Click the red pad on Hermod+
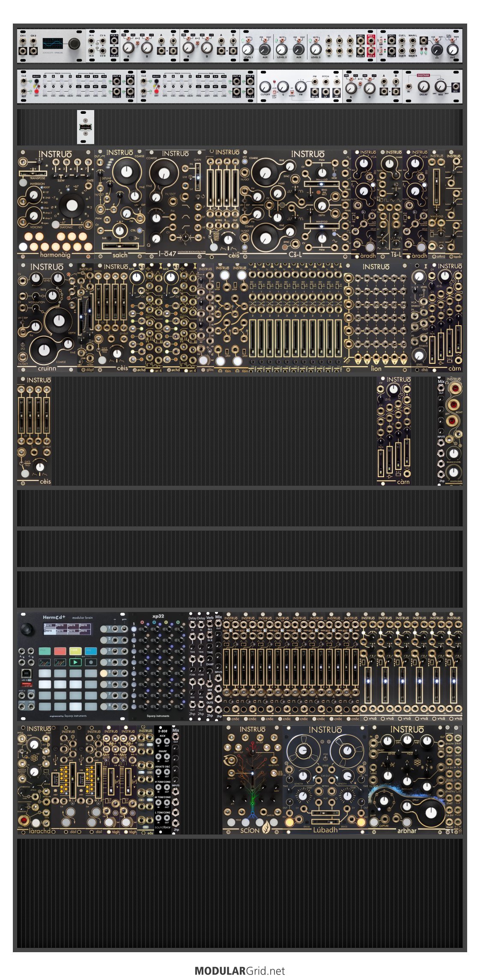This screenshot has width=480, height=980. pos(60,651)
